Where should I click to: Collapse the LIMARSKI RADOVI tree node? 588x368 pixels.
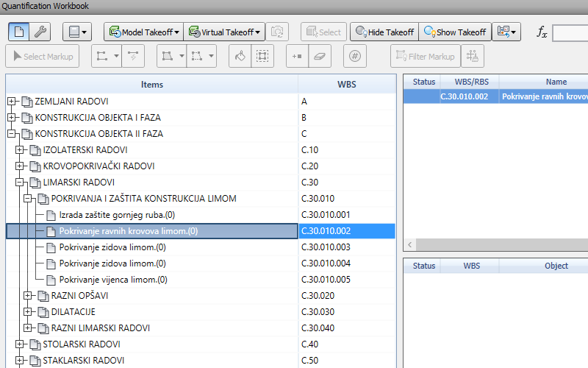(x=20, y=183)
